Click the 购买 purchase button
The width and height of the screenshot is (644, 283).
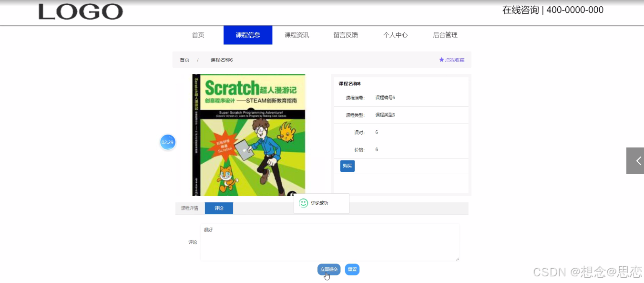point(348,166)
